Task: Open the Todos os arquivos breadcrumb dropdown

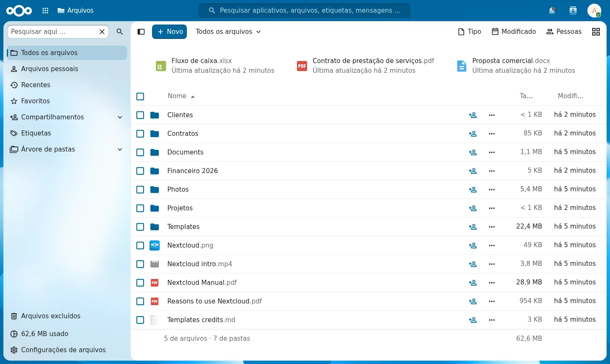Action: [228, 32]
